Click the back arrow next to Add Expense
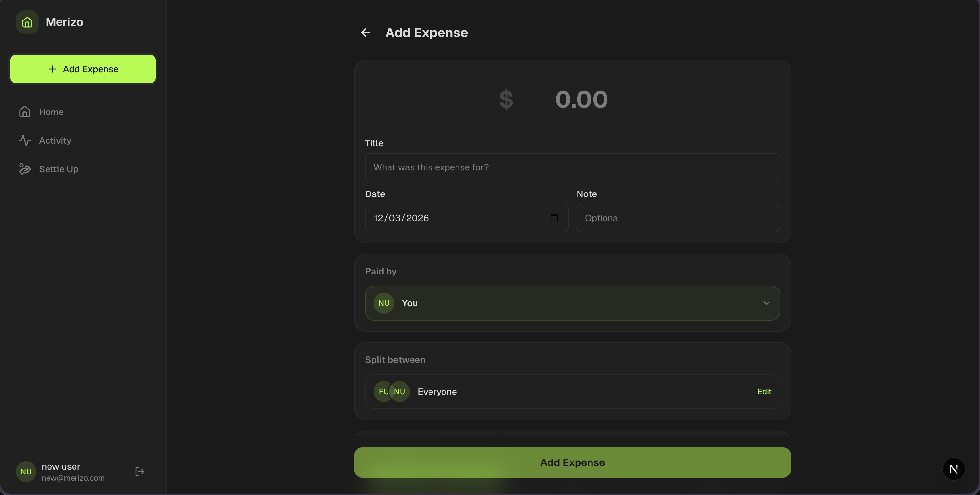Viewport: 980px width, 495px height. click(366, 33)
